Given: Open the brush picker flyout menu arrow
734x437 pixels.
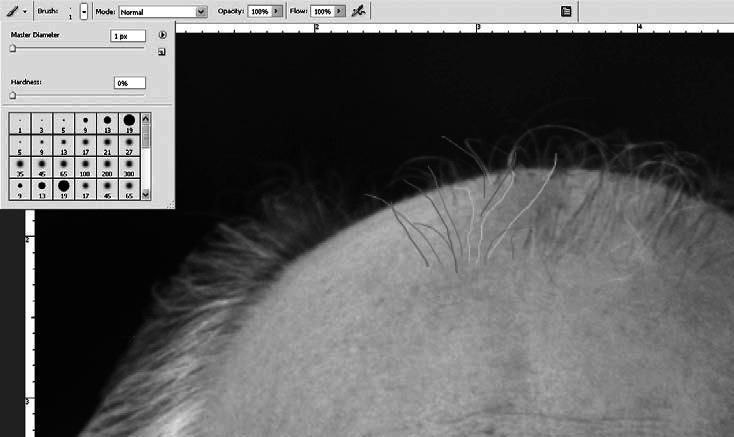Looking at the screenshot, I should coord(162,35).
